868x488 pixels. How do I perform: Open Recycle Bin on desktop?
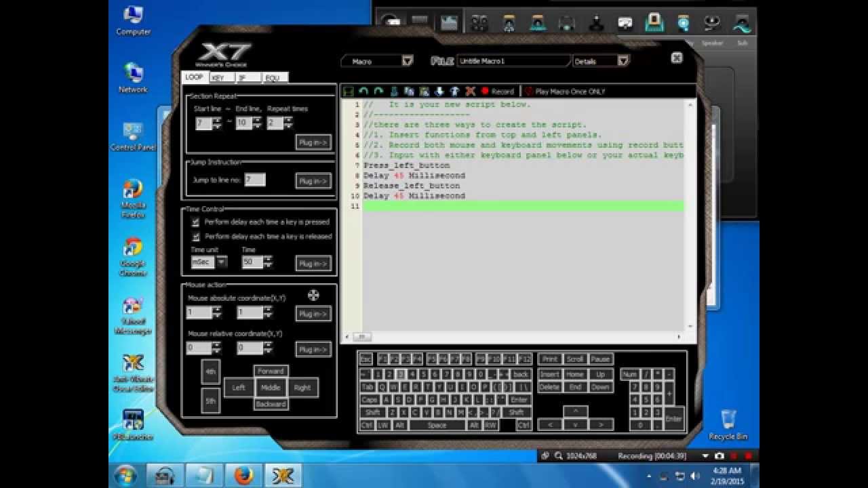pyautogui.click(x=728, y=424)
